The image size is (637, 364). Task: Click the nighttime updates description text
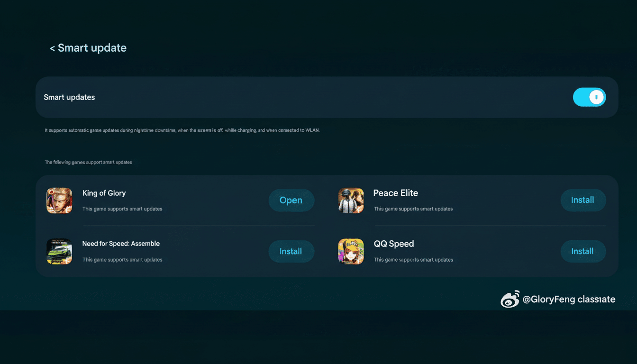click(x=182, y=130)
